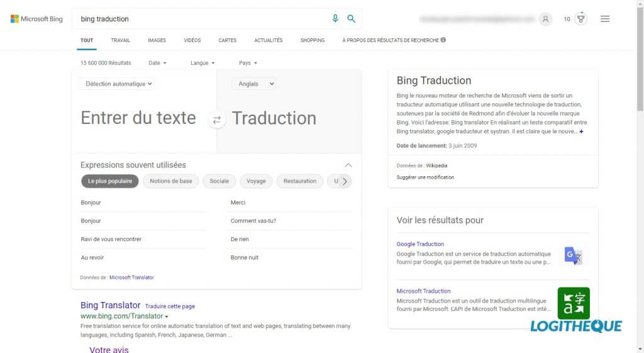Click the Google Traduction thumbnail icon
The width and height of the screenshot is (644, 353).
[x=573, y=255]
